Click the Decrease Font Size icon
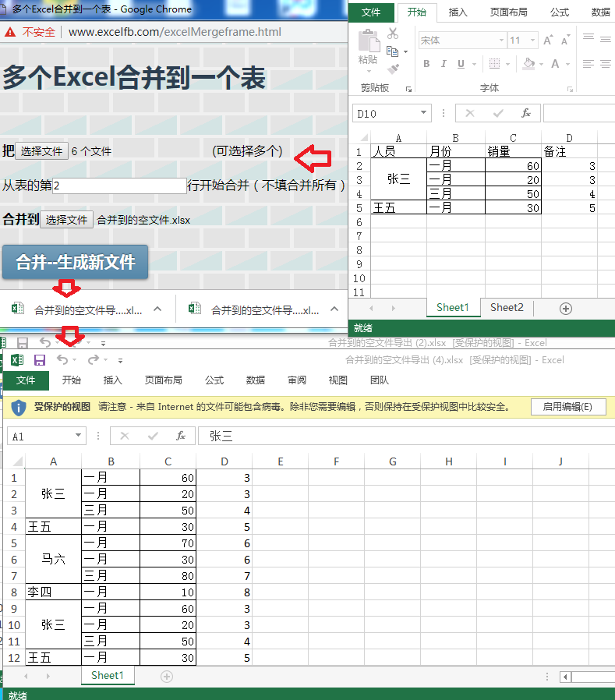 565,41
